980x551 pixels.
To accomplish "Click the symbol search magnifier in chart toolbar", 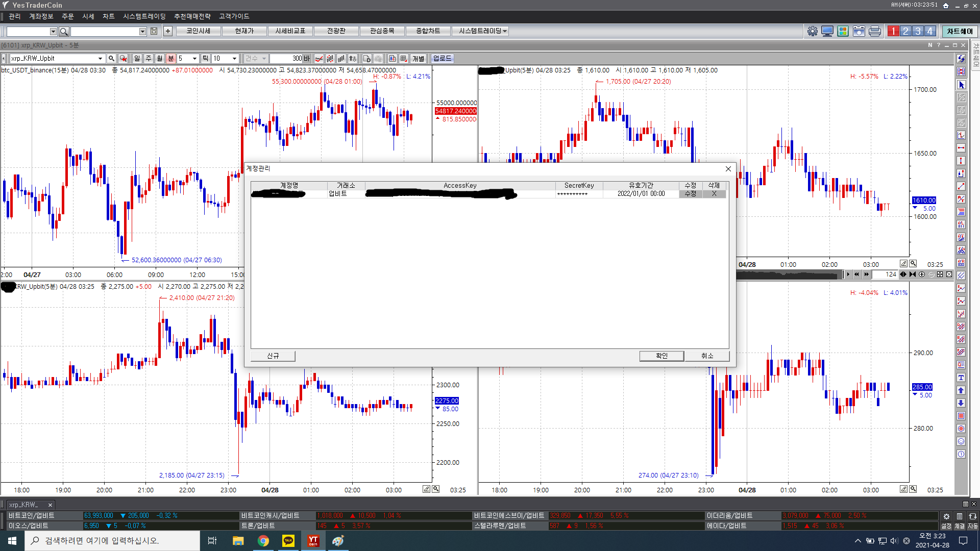I will point(111,59).
